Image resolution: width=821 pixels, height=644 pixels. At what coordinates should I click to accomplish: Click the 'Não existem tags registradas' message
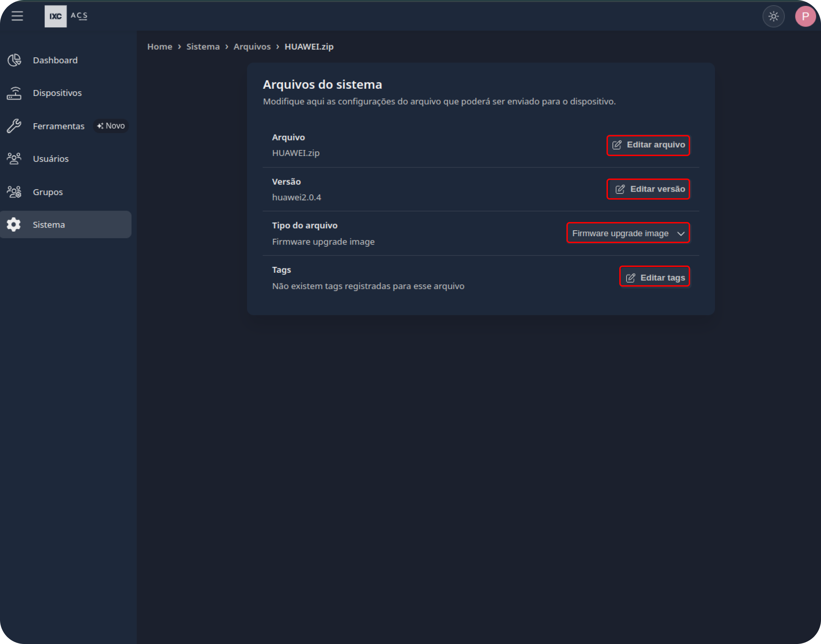click(x=368, y=286)
